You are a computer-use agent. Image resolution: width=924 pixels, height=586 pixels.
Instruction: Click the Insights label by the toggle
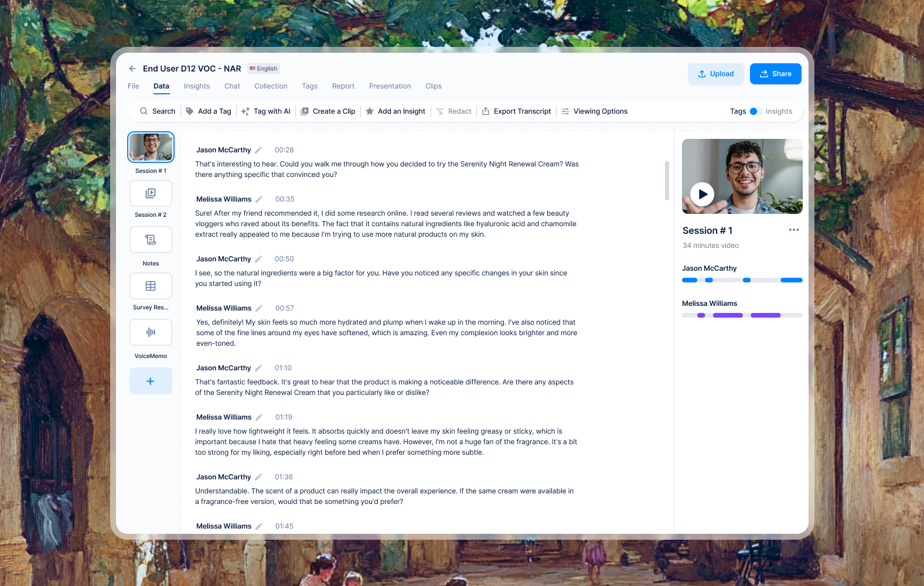pyautogui.click(x=779, y=111)
